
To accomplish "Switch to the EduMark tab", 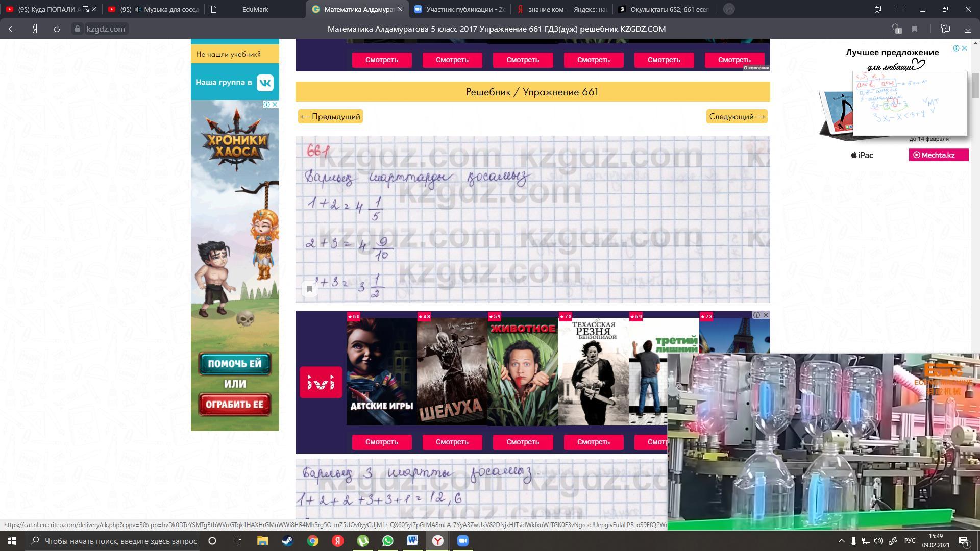I will click(255, 9).
